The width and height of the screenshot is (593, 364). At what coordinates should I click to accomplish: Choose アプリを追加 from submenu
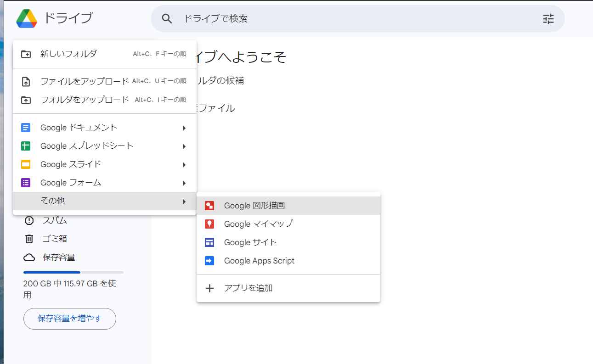click(x=288, y=288)
